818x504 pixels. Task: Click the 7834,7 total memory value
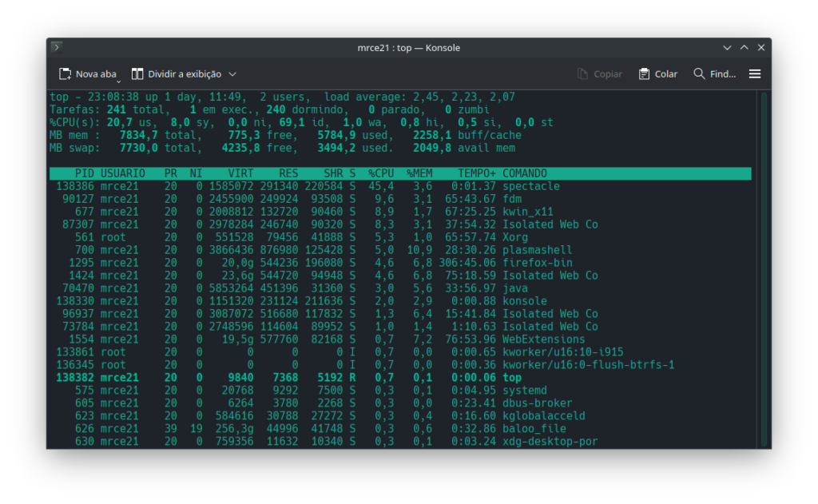click(x=138, y=135)
